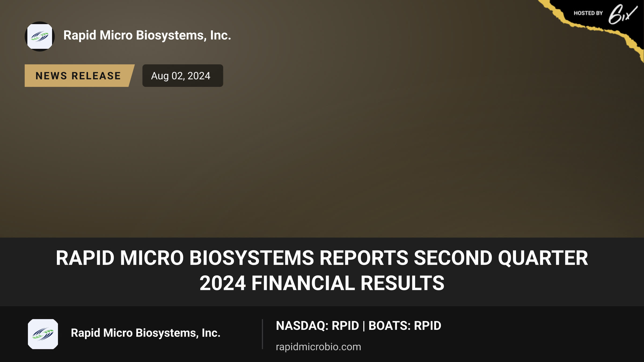
Task: Select the NEWS RELEASE badge
Action: [x=79, y=76]
